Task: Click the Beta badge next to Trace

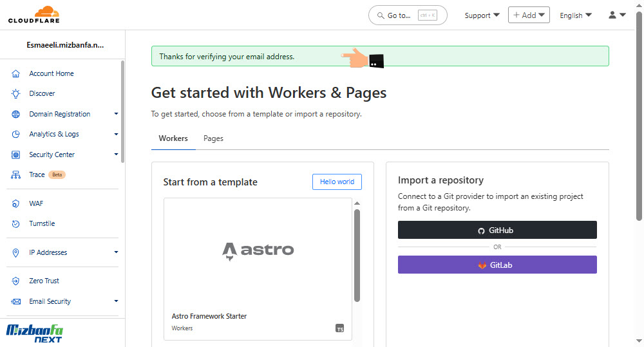Action: coord(57,175)
